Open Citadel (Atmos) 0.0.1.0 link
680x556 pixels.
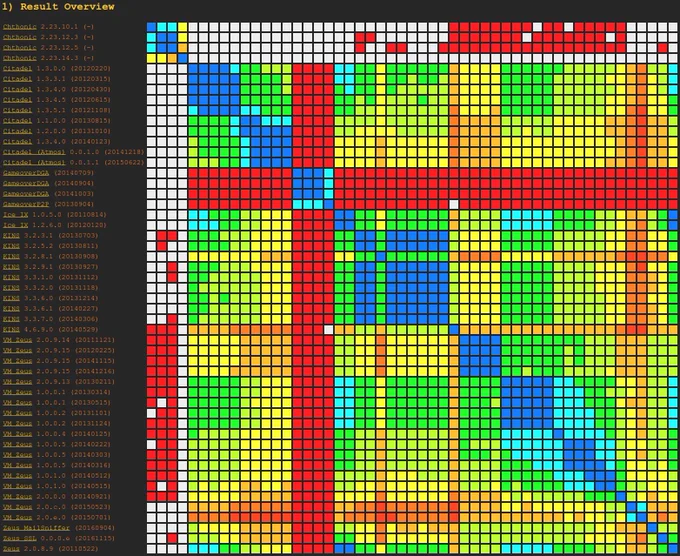(x=34, y=152)
